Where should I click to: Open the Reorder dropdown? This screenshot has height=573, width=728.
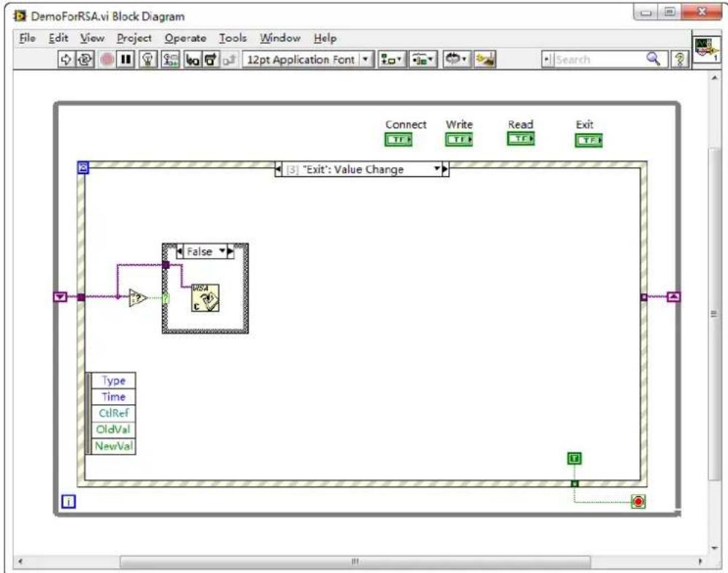(456, 59)
